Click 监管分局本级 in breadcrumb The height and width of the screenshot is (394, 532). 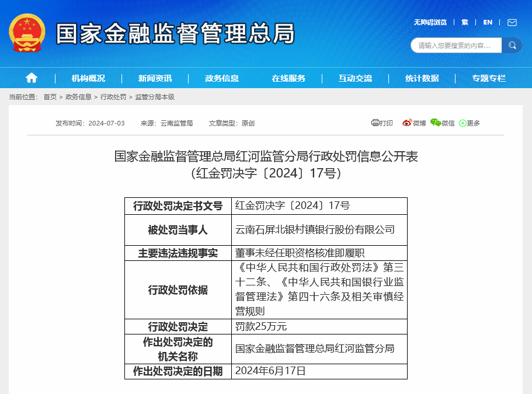[x=155, y=97]
